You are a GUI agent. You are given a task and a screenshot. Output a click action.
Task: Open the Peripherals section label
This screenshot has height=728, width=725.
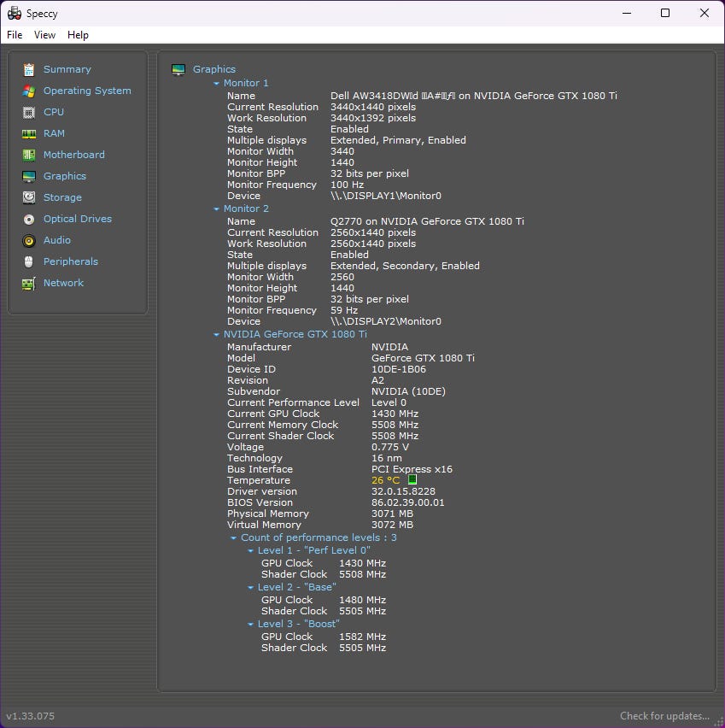71,261
